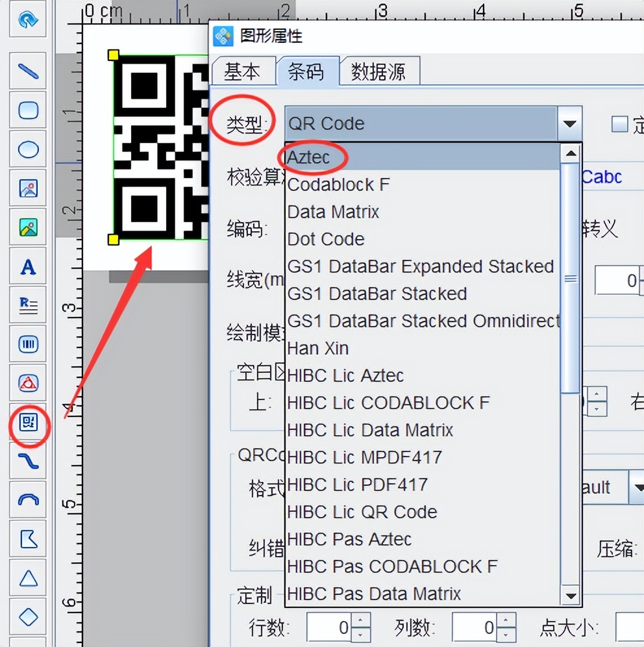Click the list scrollbar up arrow
This screenshot has height=647, width=644.
point(571,153)
